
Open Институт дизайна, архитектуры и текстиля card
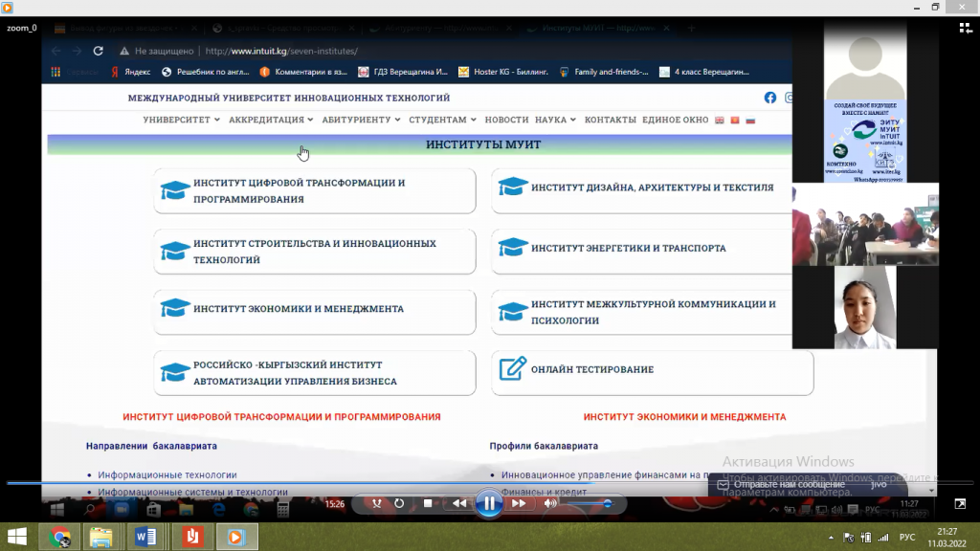coord(642,190)
